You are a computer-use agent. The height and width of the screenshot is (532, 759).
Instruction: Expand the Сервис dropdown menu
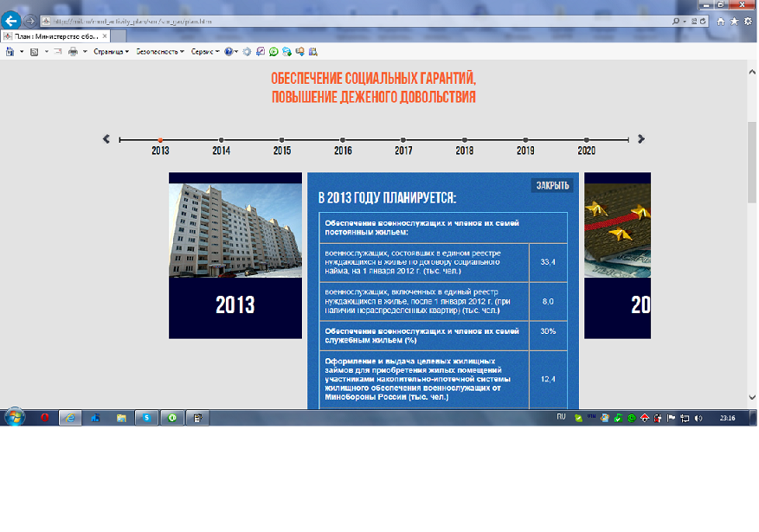(x=204, y=52)
